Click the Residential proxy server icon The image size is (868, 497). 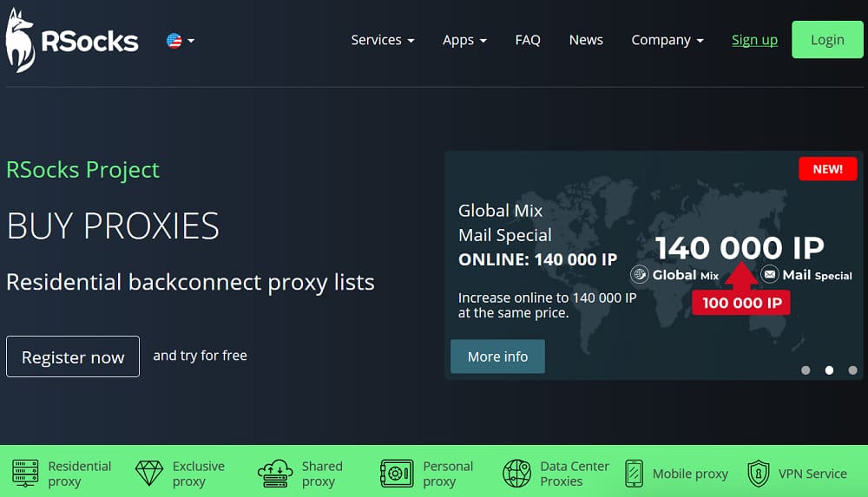(x=25, y=474)
